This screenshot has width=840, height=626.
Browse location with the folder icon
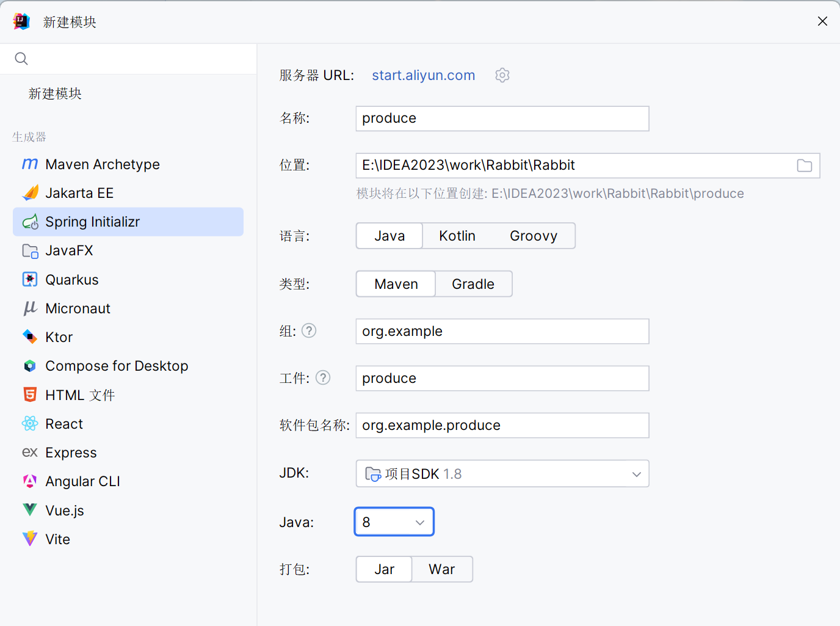pos(805,166)
